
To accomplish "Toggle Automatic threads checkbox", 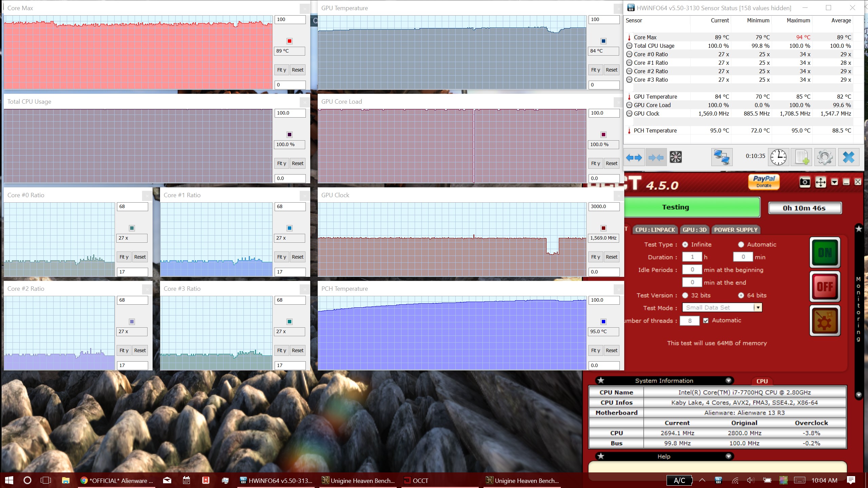I will click(706, 321).
